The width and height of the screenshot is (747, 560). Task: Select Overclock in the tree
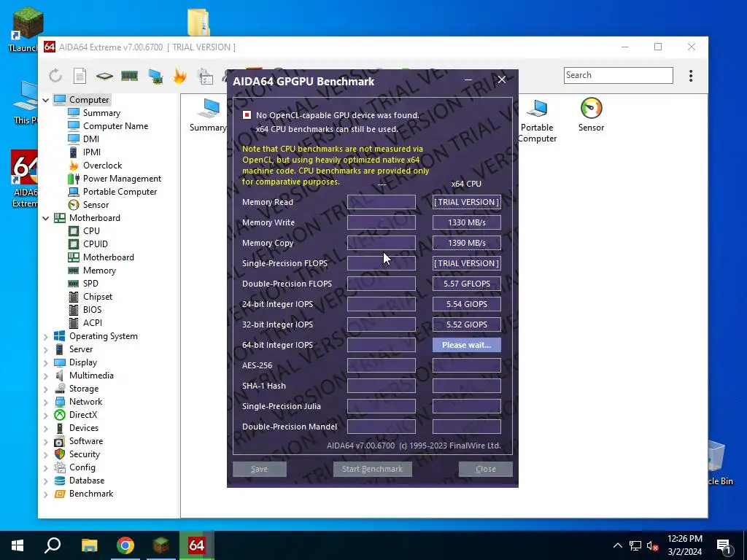pos(102,166)
